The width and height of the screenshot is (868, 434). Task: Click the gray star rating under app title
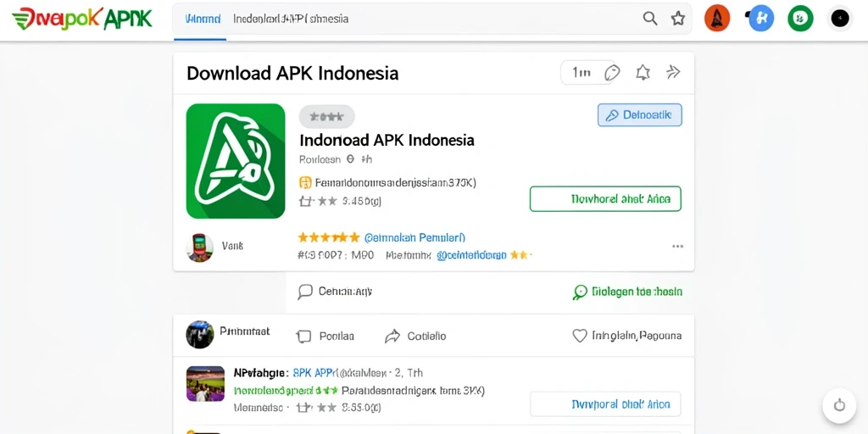point(318,202)
